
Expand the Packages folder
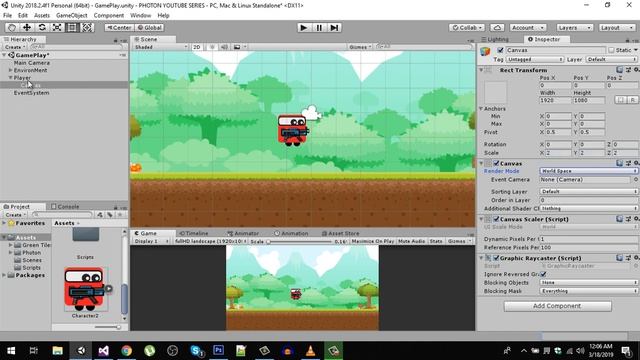point(4,275)
